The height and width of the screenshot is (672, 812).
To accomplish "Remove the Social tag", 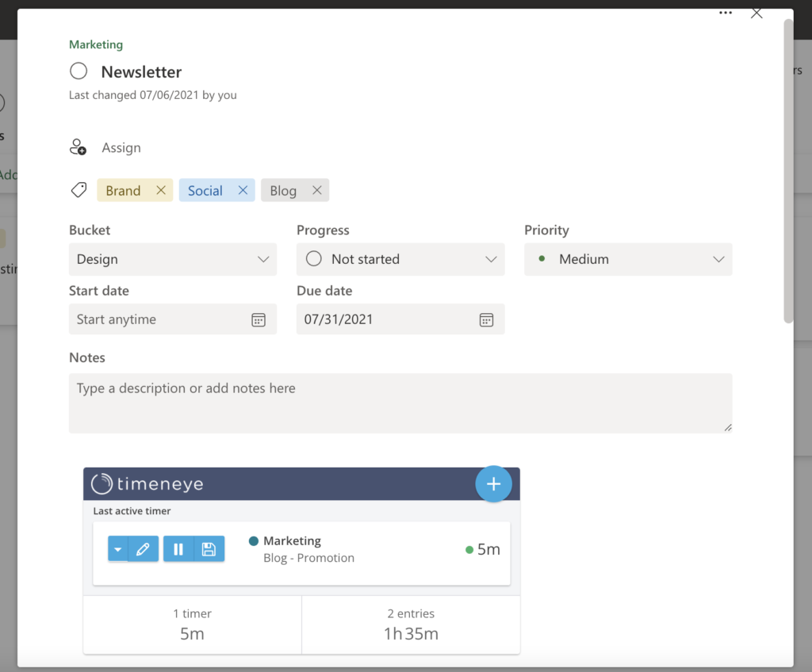I will coord(242,190).
